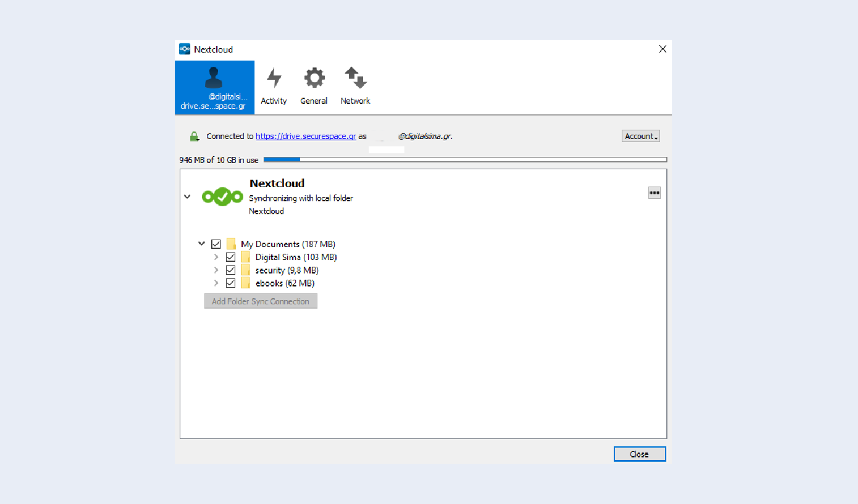Click the Digital Sima folder icon
The width and height of the screenshot is (858, 504).
click(x=245, y=257)
